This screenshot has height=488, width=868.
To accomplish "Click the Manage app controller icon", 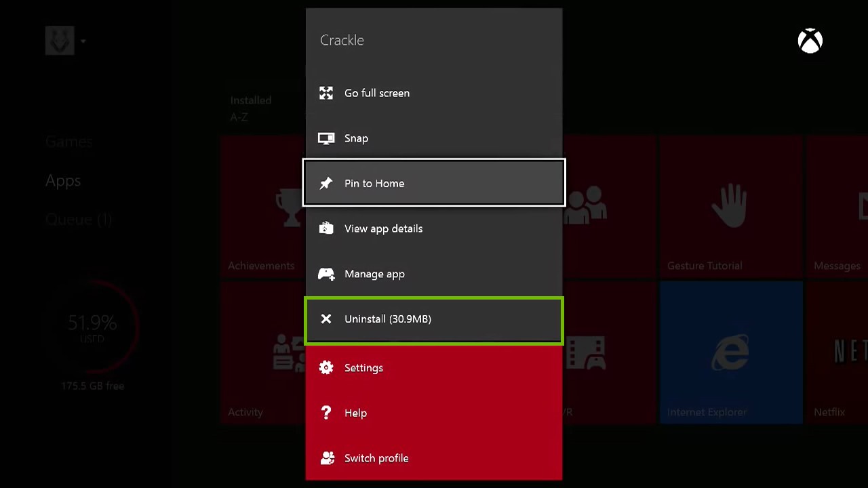I will pos(326,274).
